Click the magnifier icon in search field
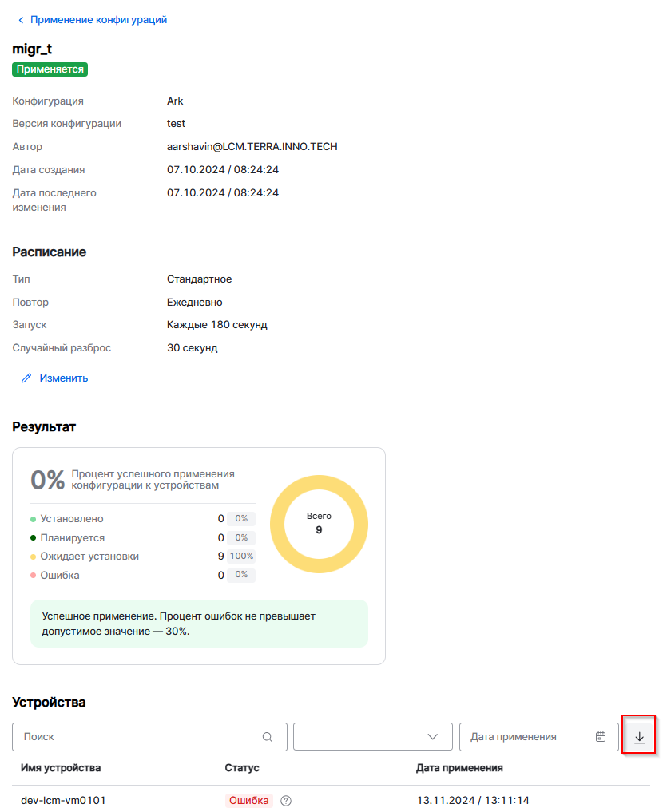The image size is (663, 812). point(268,737)
